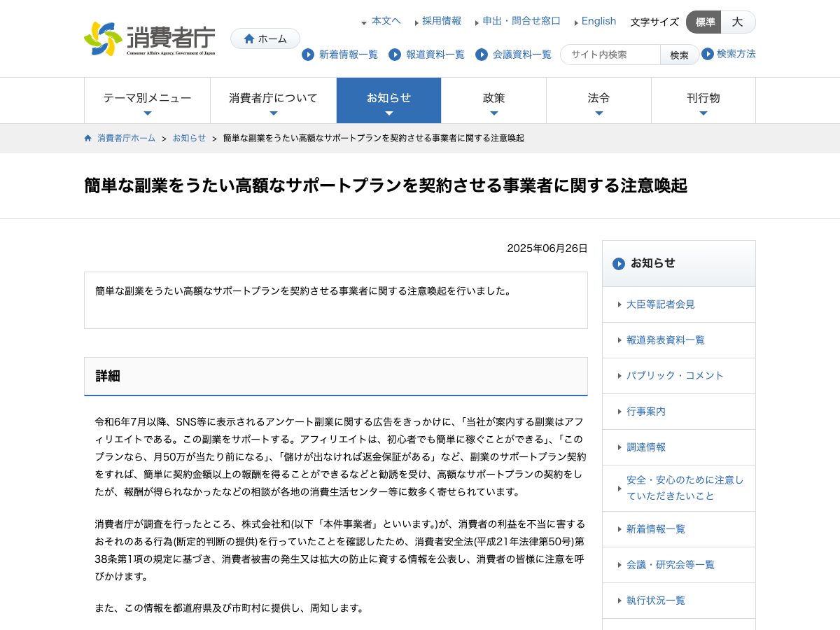The height and width of the screenshot is (630, 840).
Task: Click the triangle marker beside 大臣等記者会見
Action: point(620,304)
